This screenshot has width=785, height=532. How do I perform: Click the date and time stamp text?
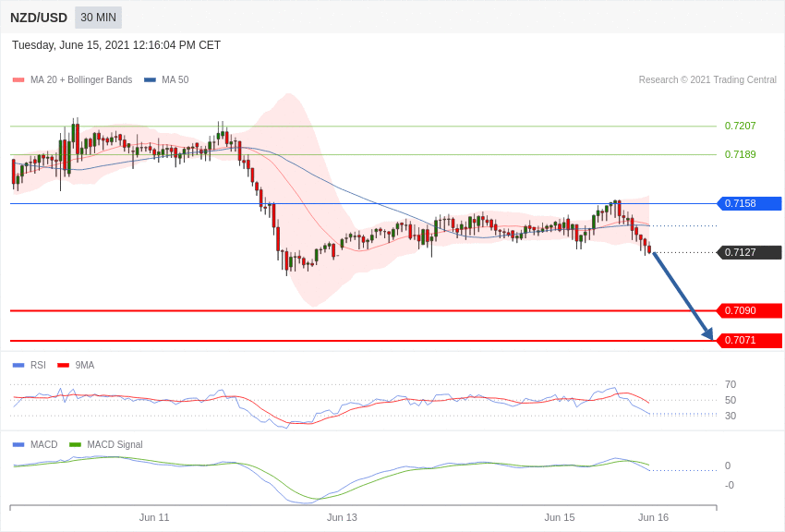pyautogui.click(x=116, y=45)
